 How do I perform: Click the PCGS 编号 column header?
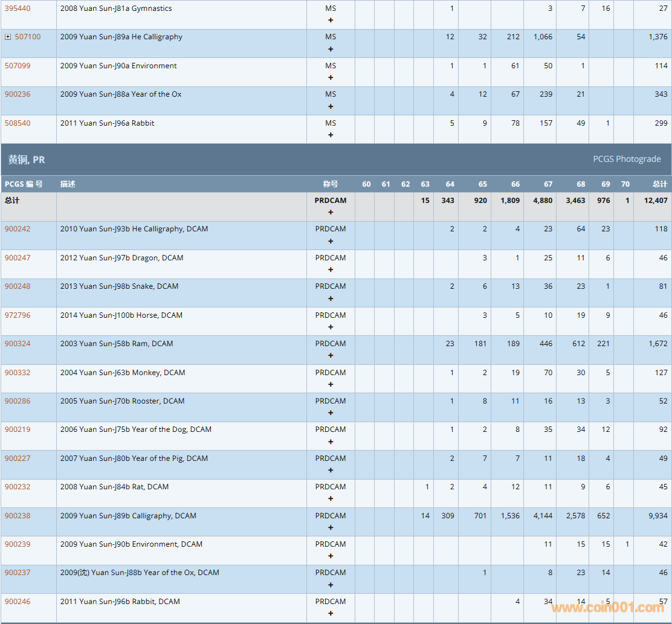pyautogui.click(x=24, y=184)
